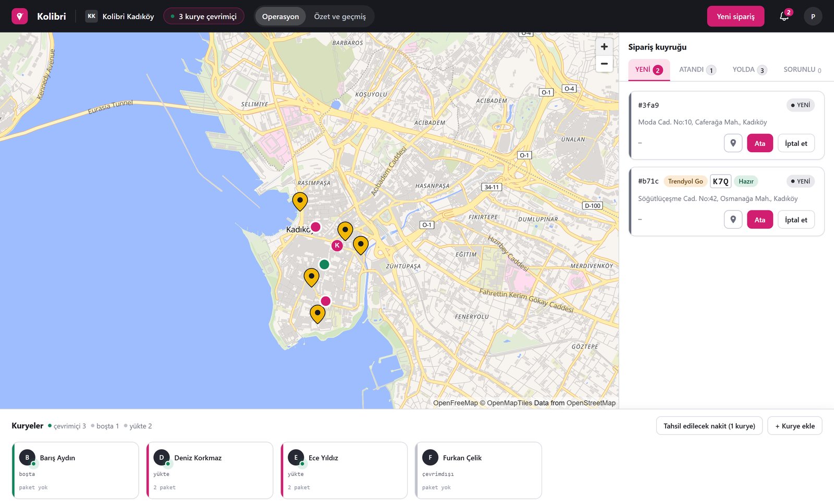Image resolution: width=834 pixels, height=504 pixels.
Task: Assign order #3fa9 with Ata button
Action: [760, 143]
